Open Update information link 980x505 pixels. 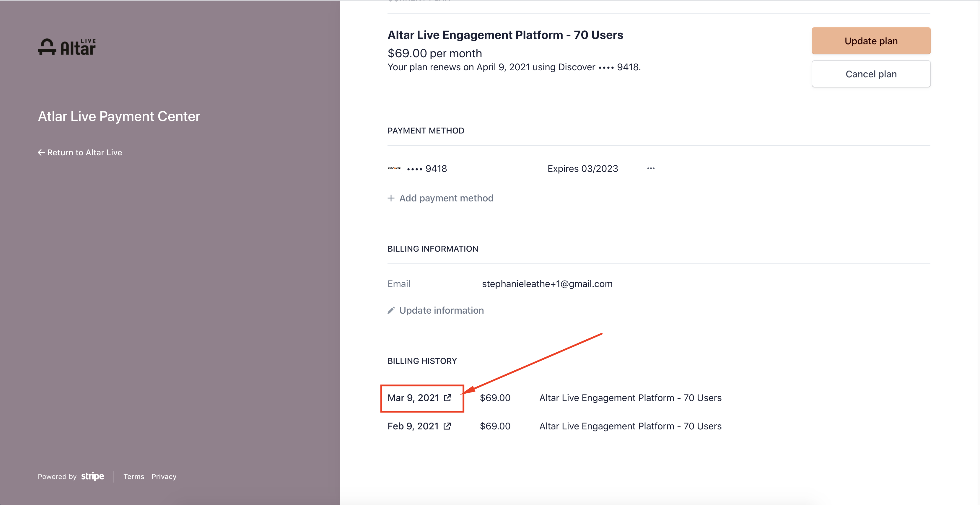click(x=441, y=310)
